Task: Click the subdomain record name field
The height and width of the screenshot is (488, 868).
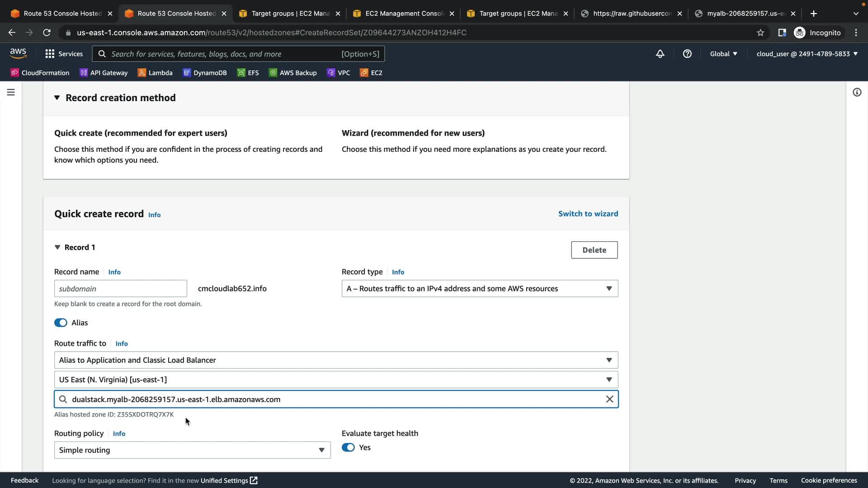Action: [120, 288]
